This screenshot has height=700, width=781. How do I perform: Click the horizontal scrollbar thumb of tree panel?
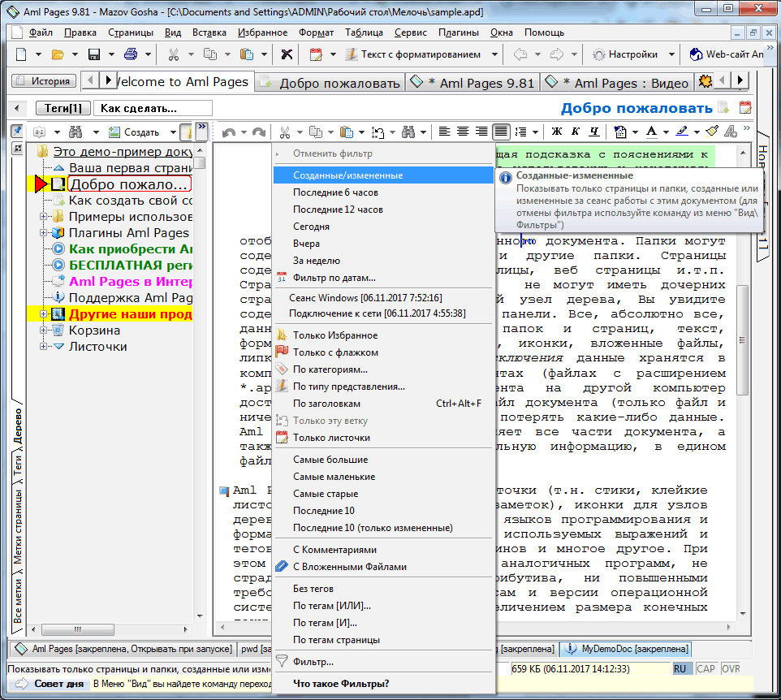point(78,629)
